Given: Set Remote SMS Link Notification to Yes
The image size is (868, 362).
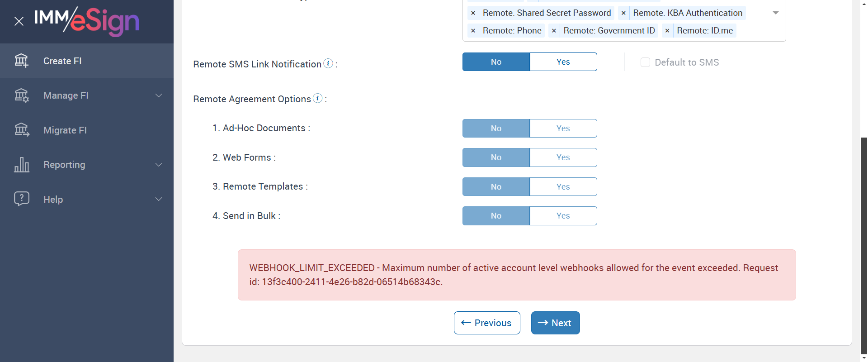Looking at the screenshot, I should coord(563,62).
